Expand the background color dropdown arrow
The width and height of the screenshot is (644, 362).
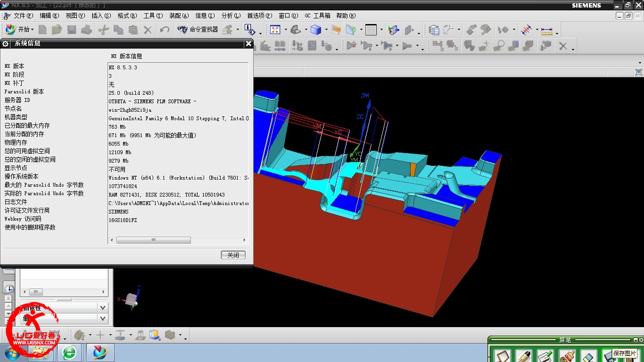pyautogui.click(x=381, y=30)
